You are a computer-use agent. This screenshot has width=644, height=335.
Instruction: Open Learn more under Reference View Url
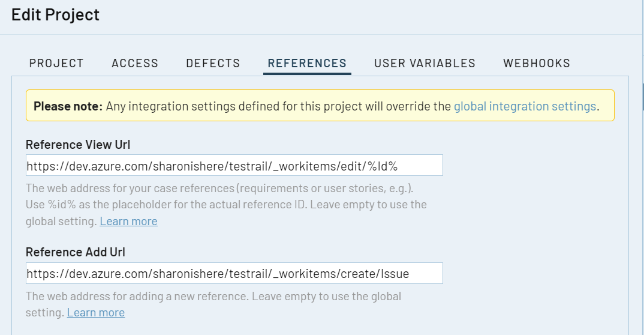[x=128, y=222]
